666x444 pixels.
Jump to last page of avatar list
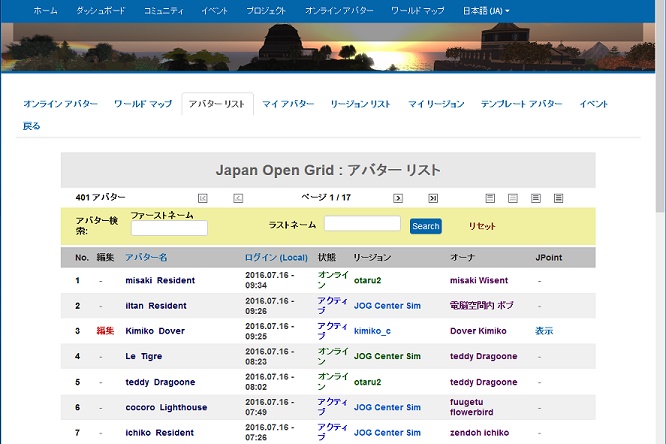(x=433, y=198)
